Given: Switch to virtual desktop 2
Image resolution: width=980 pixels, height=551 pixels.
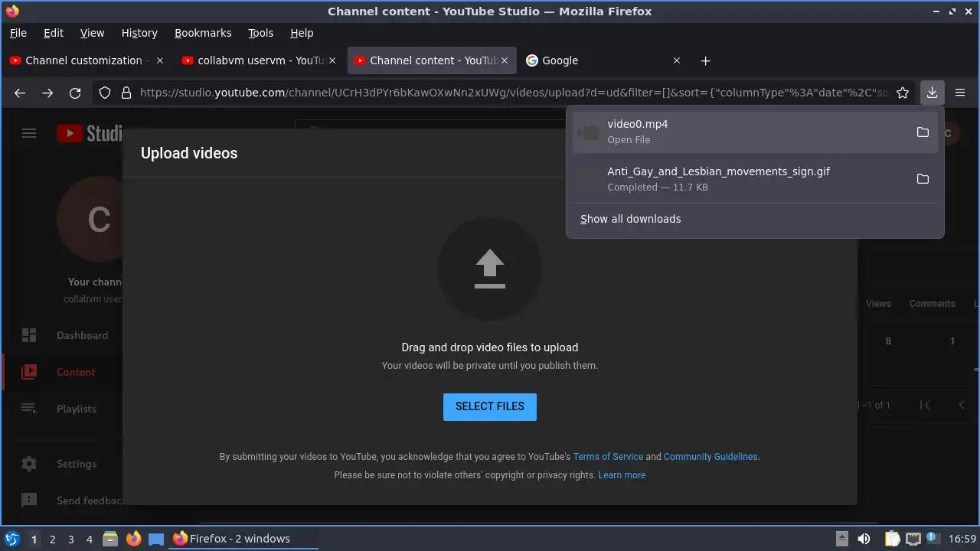Looking at the screenshot, I should (52, 539).
